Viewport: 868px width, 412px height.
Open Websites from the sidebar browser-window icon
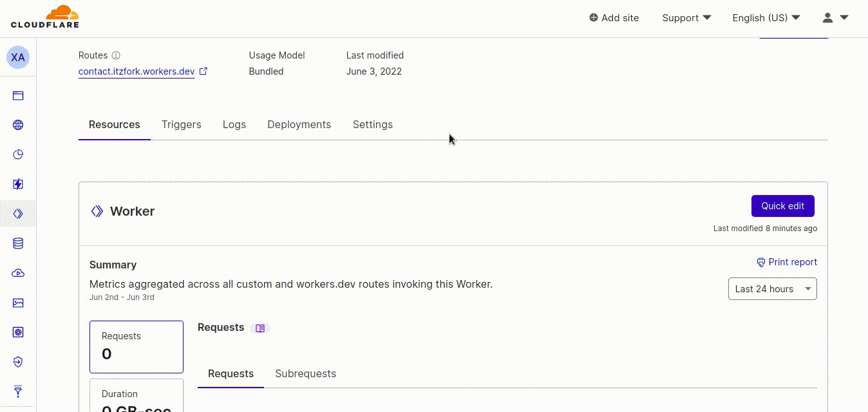point(18,96)
